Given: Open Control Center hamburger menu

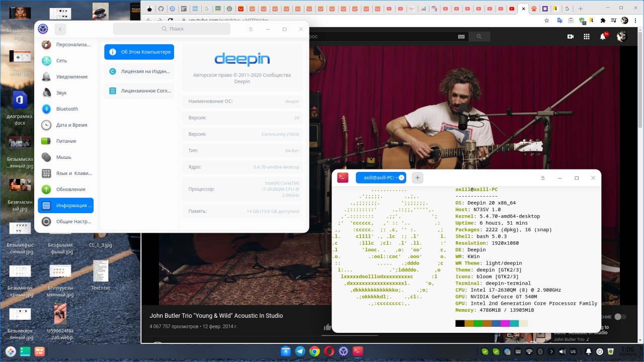Looking at the screenshot, I should (x=251, y=29).
